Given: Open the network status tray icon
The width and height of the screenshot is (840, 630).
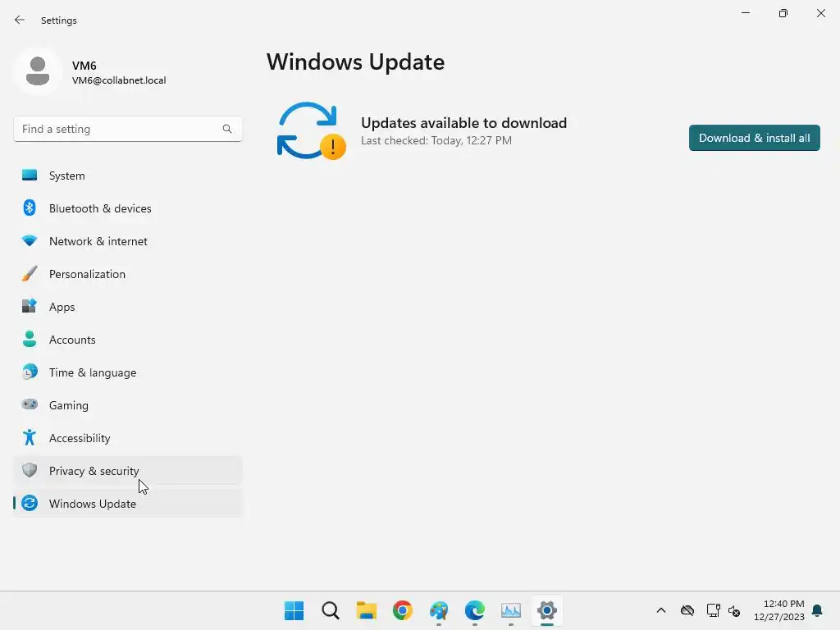Looking at the screenshot, I should (713, 610).
